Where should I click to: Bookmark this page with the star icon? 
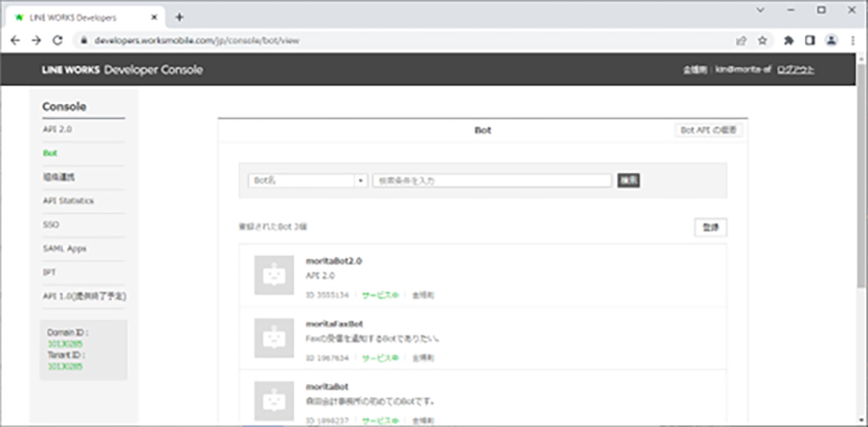(x=762, y=41)
